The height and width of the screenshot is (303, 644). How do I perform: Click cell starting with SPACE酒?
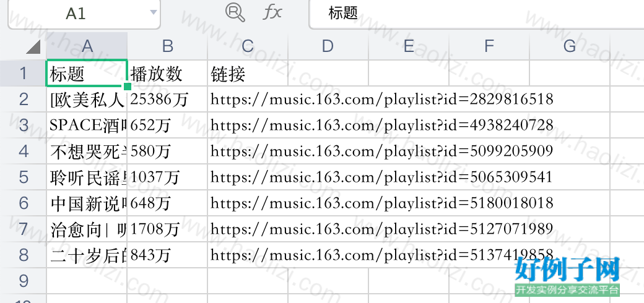point(87,125)
